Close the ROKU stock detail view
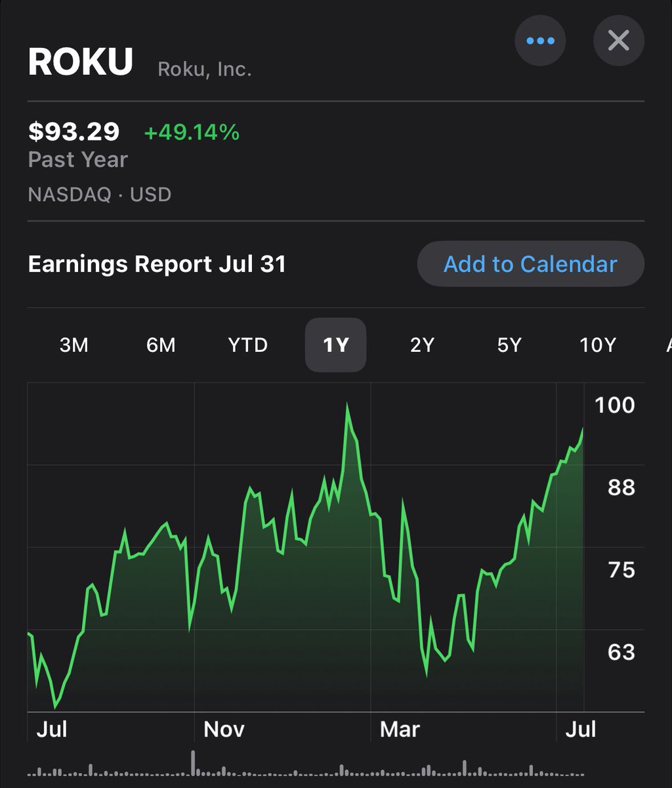The image size is (672, 788). [618, 41]
